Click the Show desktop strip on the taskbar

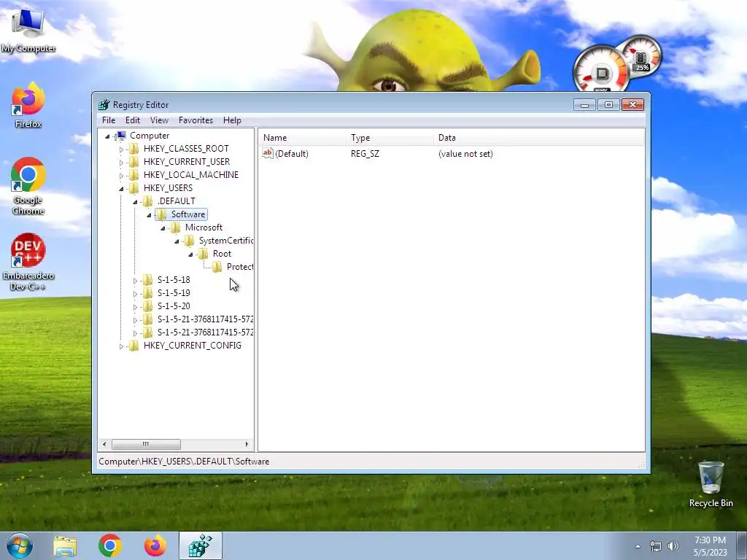point(741,546)
